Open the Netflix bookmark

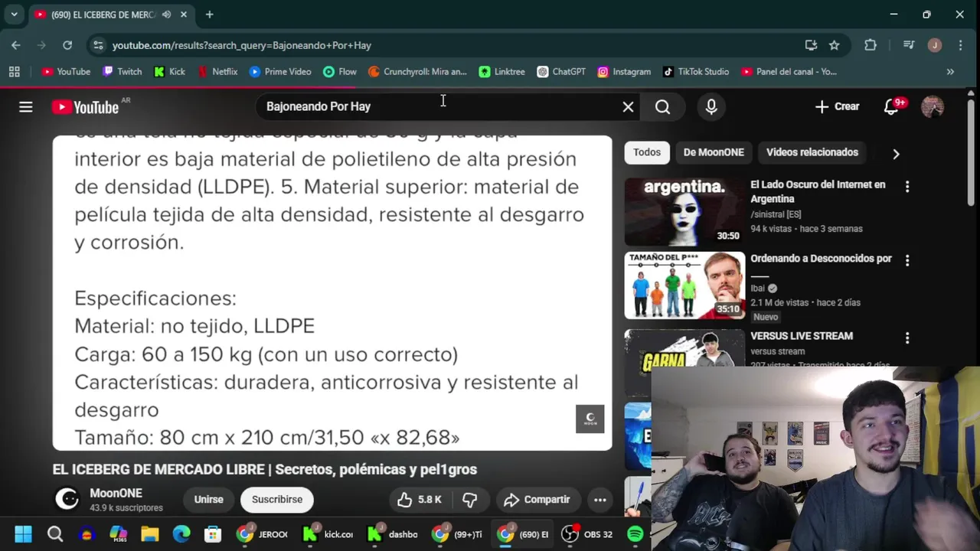point(217,71)
